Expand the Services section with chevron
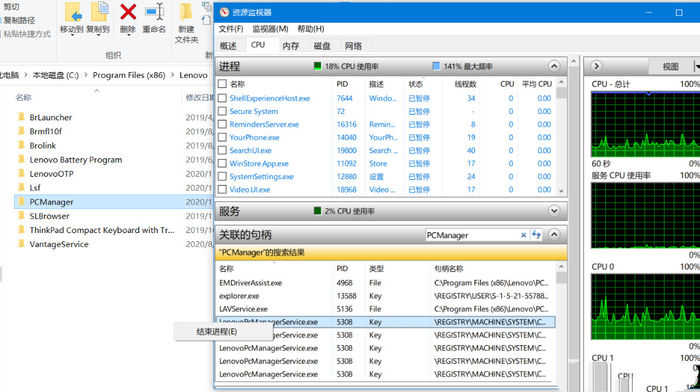700x392 pixels. click(554, 211)
